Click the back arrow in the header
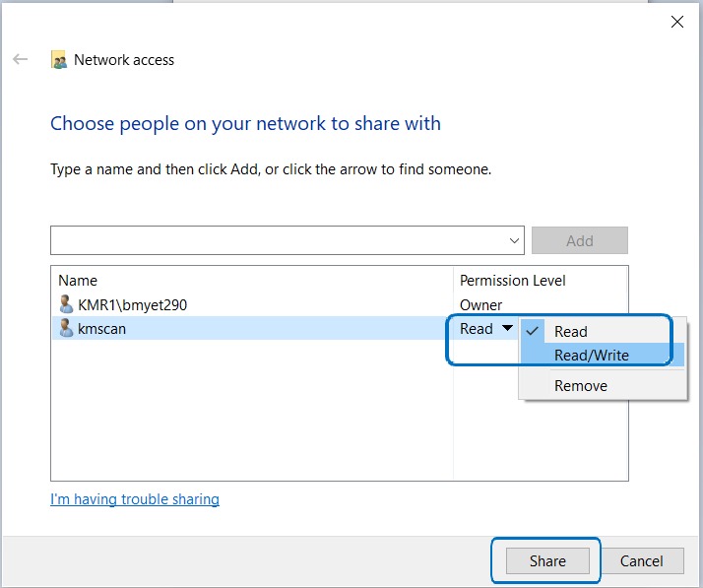 tap(21, 60)
